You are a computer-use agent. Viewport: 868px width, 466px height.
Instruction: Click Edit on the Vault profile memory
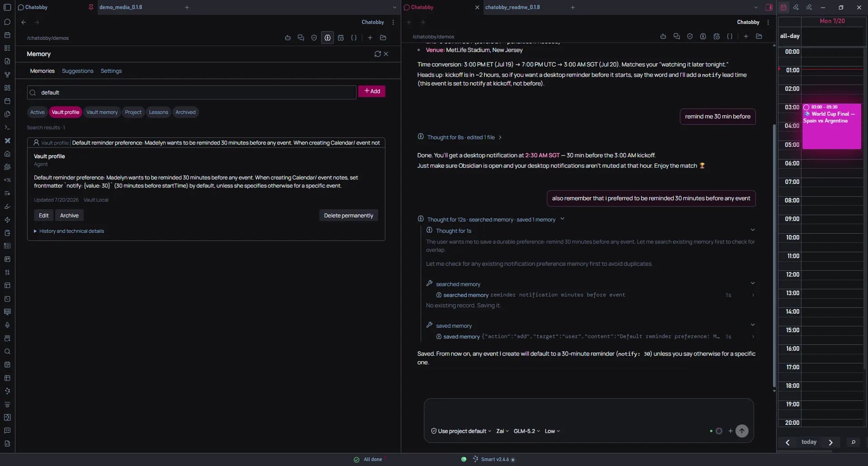pyautogui.click(x=43, y=216)
